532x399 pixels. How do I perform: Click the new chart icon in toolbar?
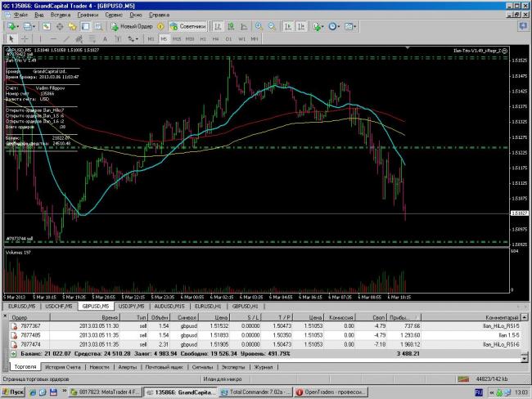coord(11,26)
